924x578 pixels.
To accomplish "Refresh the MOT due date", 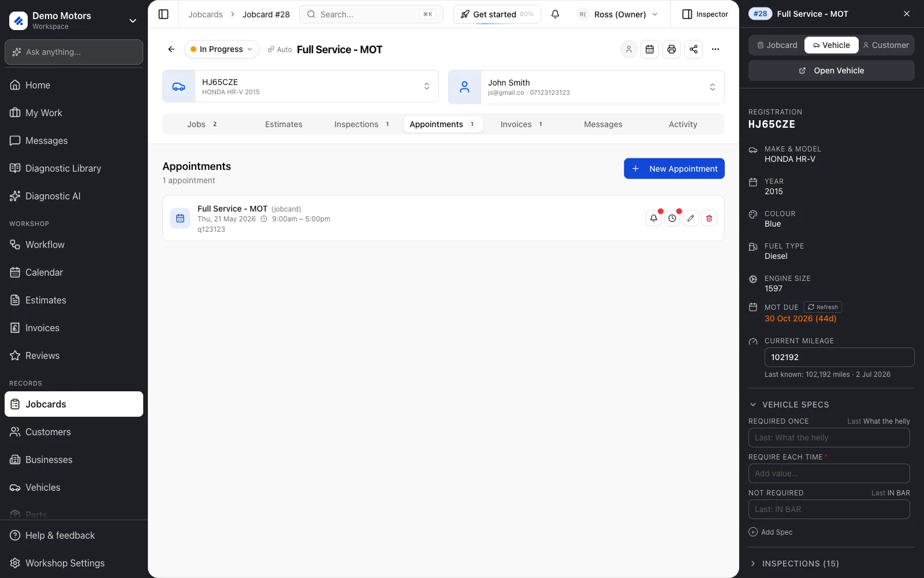I will (x=823, y=307).
